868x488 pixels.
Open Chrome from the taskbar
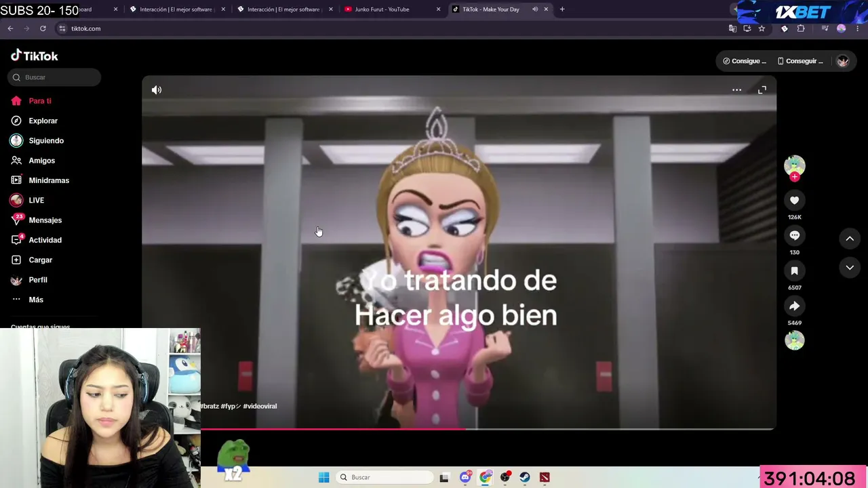click(486, 477)
